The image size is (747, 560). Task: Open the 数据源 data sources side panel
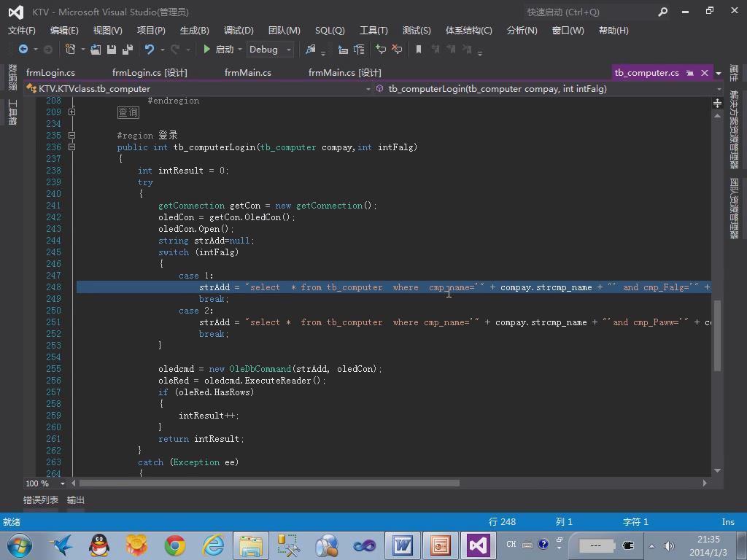tap(12, 77)
